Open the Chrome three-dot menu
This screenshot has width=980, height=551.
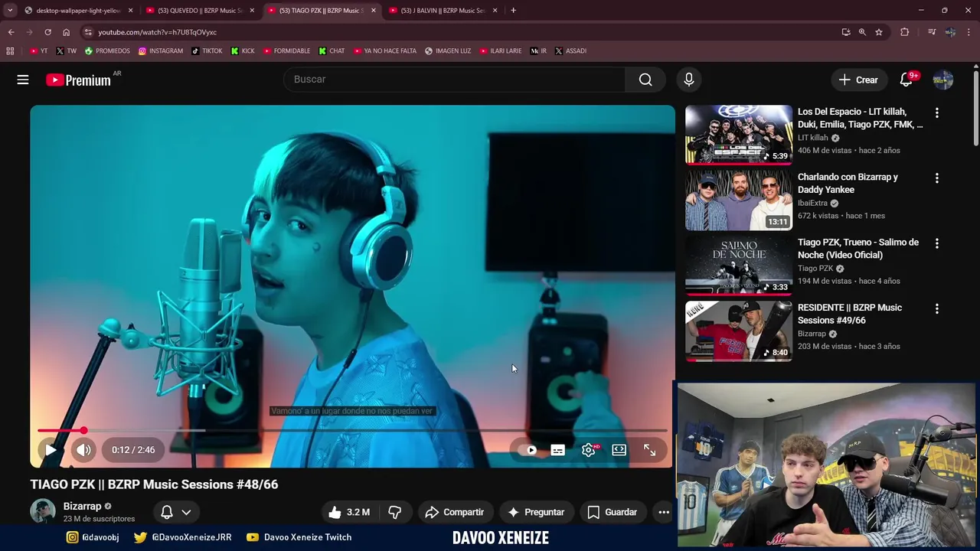pyautogui.click(x=969, y=32)
